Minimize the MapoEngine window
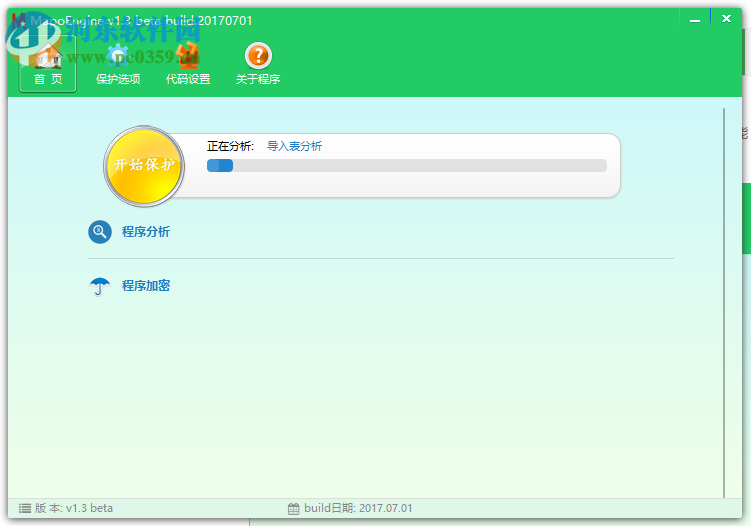 (x=695, y=20)
